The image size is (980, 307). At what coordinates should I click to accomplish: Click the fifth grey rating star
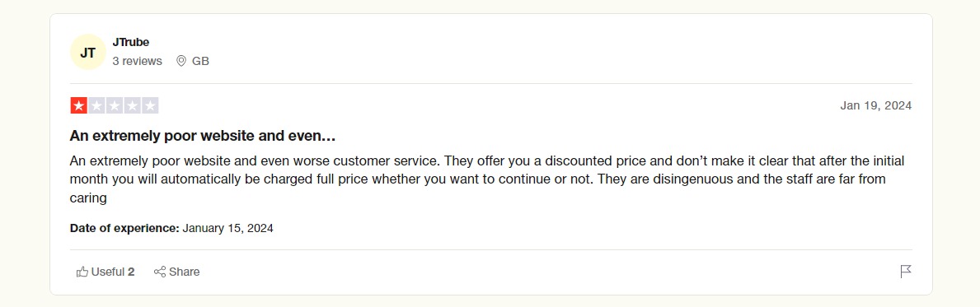pyautogui.click(x=150, y=105)
